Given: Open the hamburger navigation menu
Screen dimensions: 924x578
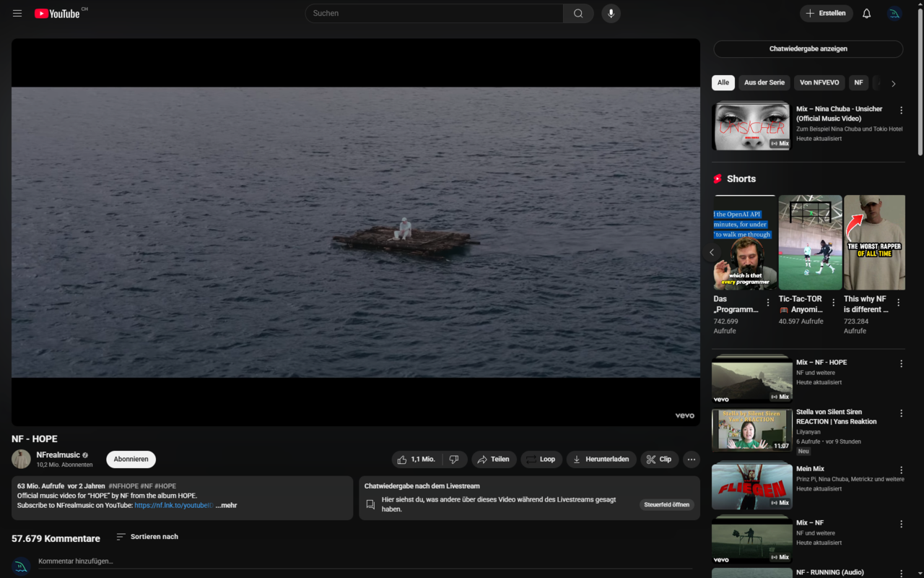Looking at the screenshot, I should pyautogui.click(x=17, y=13).
